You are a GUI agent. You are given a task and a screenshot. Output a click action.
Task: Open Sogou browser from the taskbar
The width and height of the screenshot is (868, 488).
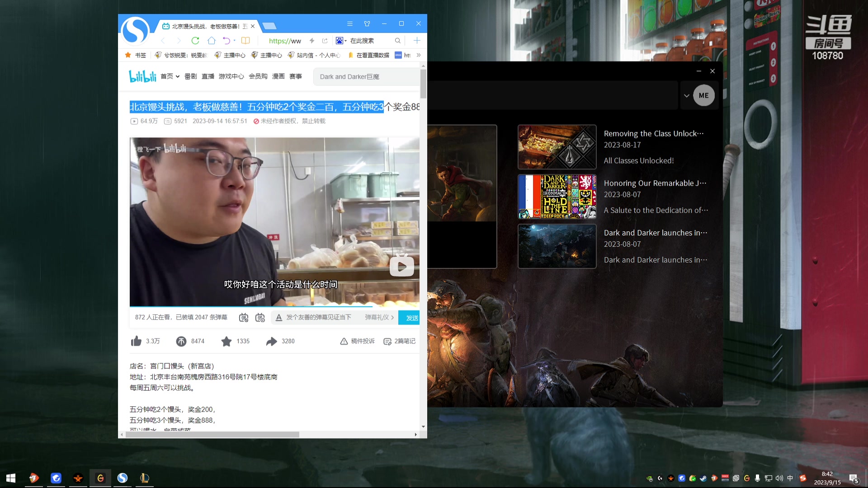(123, 478)
